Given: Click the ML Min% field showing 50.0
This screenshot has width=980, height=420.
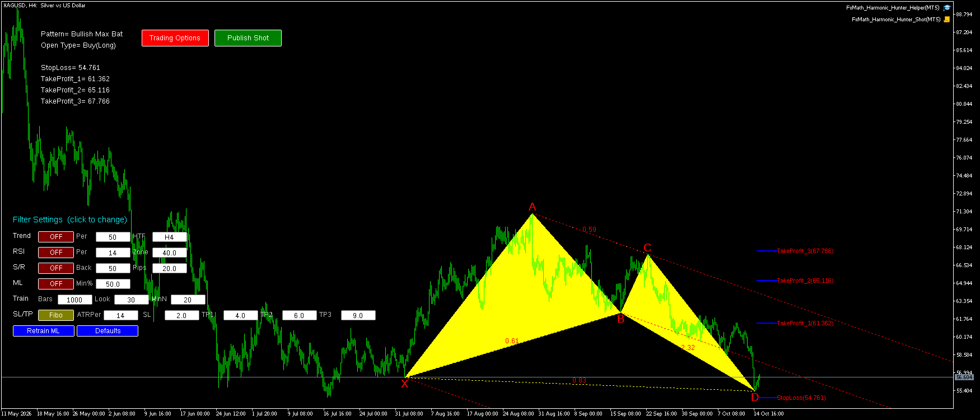Looking at the screenshot, I should coord(113,284).
